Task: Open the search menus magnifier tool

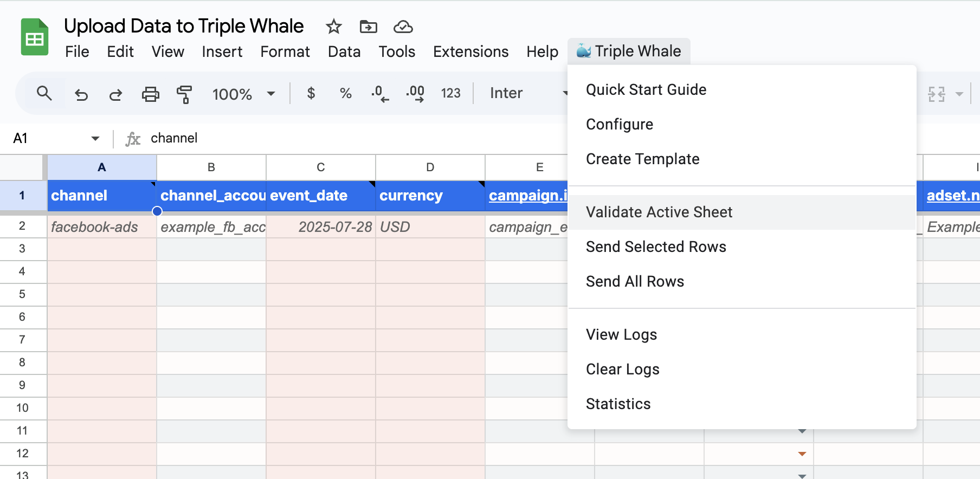Action: pos(44,94)
